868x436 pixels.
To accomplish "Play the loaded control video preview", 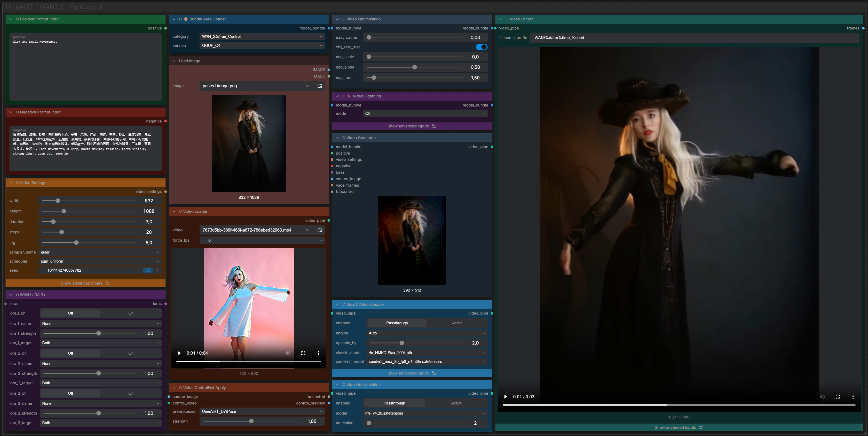I will point(179,353).
